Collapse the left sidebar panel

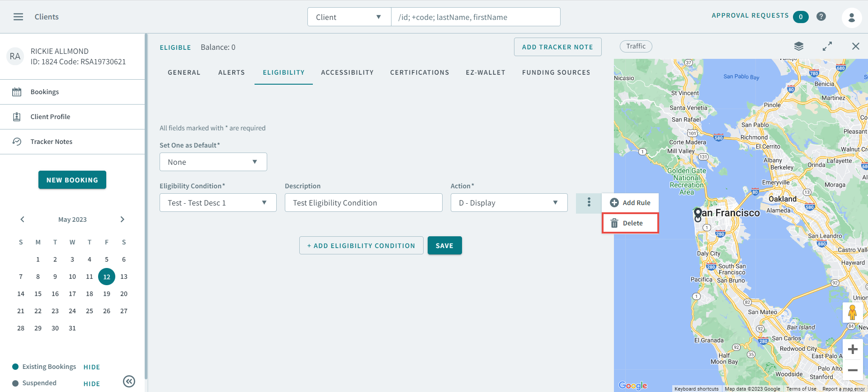129,382
